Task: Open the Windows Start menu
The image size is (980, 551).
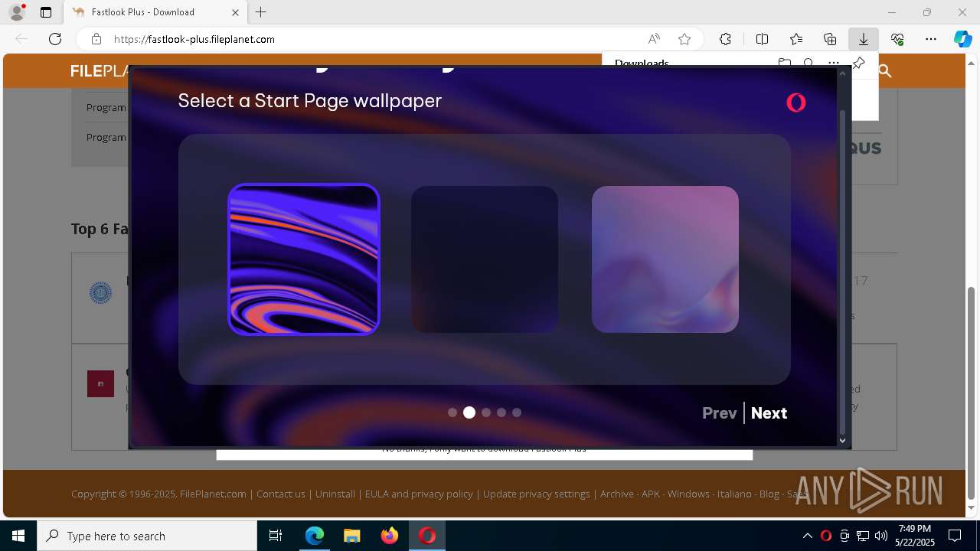Action: 18,536
